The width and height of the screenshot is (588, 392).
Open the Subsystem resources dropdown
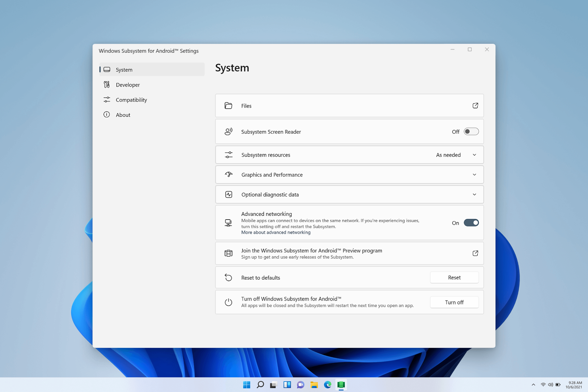[474, 155]
